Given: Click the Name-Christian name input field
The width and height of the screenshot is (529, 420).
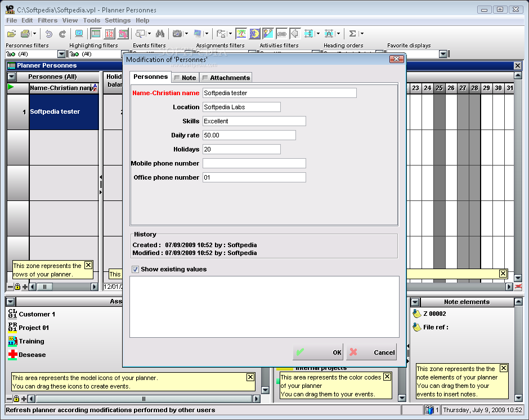Looking at the screenshot, I should (279, 93).
